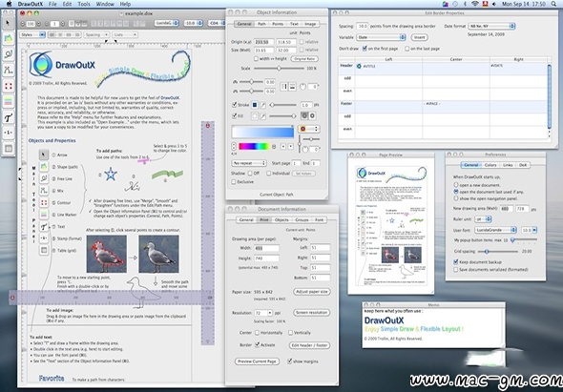Open the Lists dropdown in the document toolbar

pyautogui.click(x=125, y=35)
